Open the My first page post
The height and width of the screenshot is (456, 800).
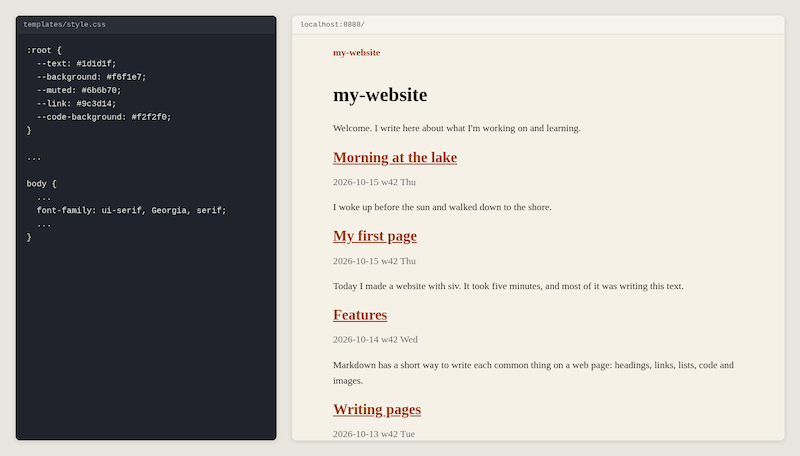point(374,236)
